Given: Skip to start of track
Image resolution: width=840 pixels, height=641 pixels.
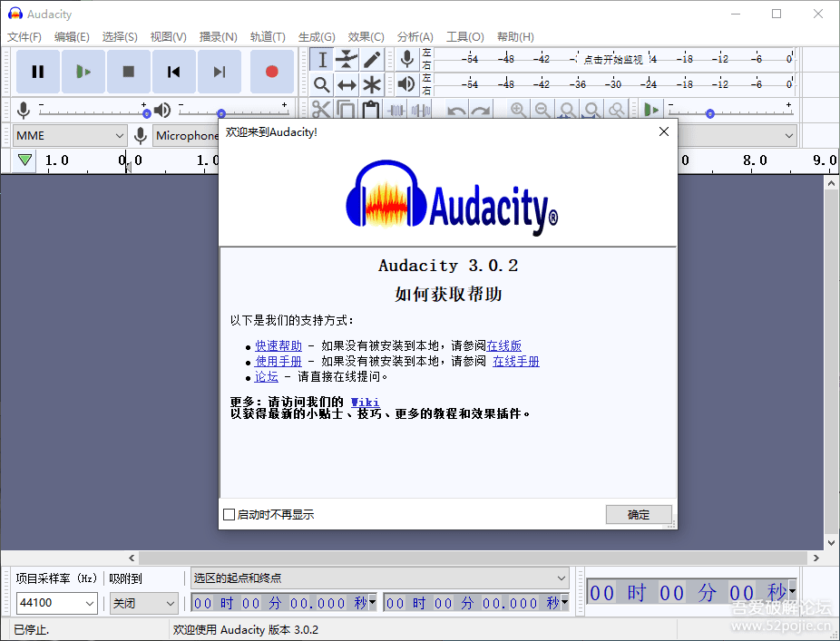Looking at the screenshot, I should tap(174, 72).
